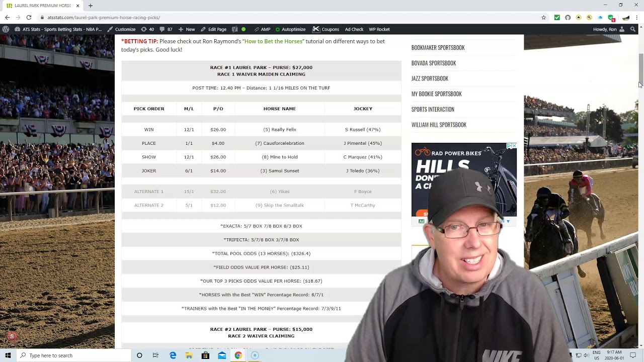Select Edit Page in admin bar
Image resolution: width=644 pixels, height=362 pixels.
(x=213, y=29)
